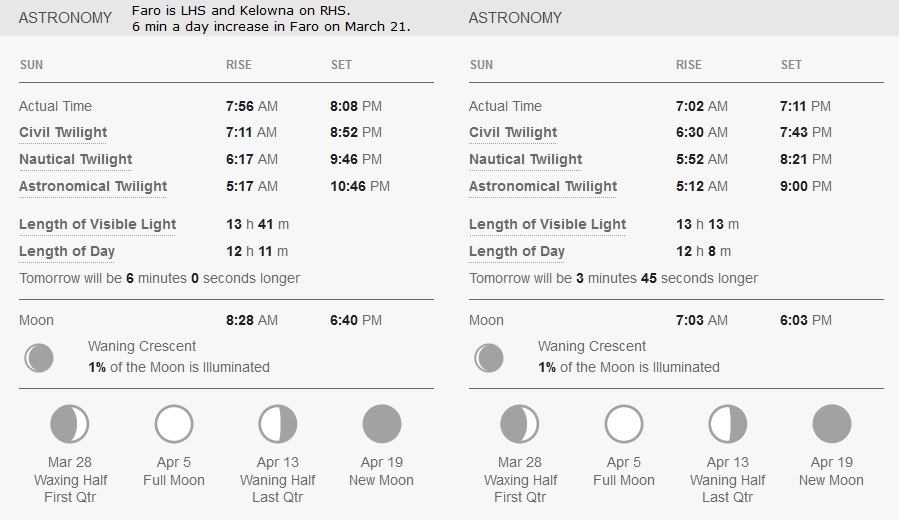The width and height of the screenshot is (900, 520).
Task: Open the Astronomical Twilight link in the Faro panel
Action: (93, 187)
